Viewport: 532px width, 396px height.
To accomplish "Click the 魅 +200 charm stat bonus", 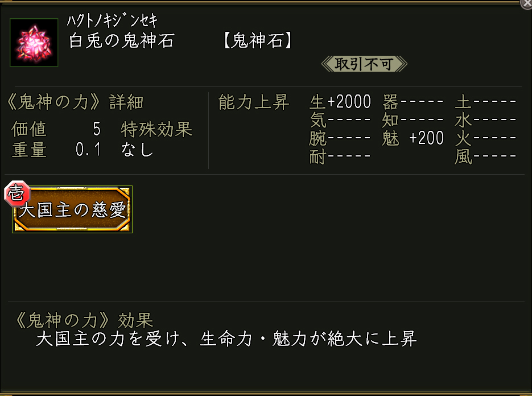I will [413, 138].
